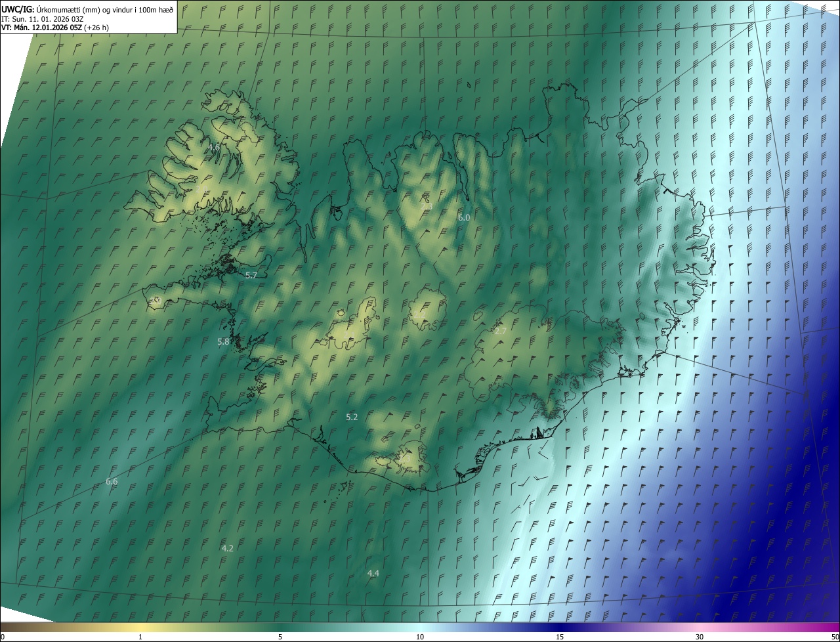
Task: Click the color scale tick label 30
Action: pyautogui.click(x=700, y=637)
